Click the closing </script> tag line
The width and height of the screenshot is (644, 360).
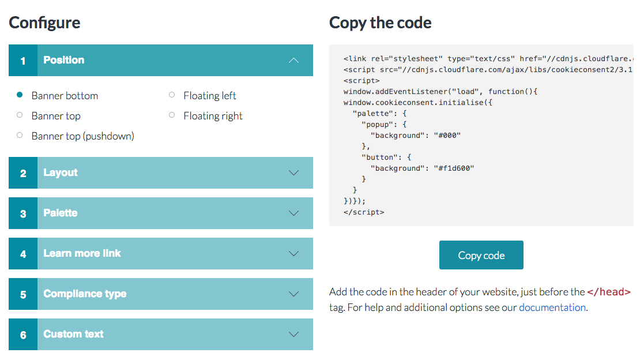coord(364,212)
